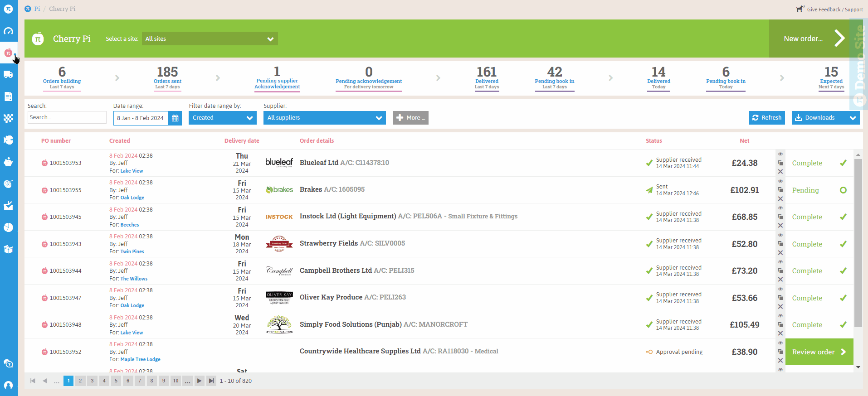Open the Filter date range by Created dropdown
Image resolution: width=868 pixels, height=396 pixels.
pos(223,118)
